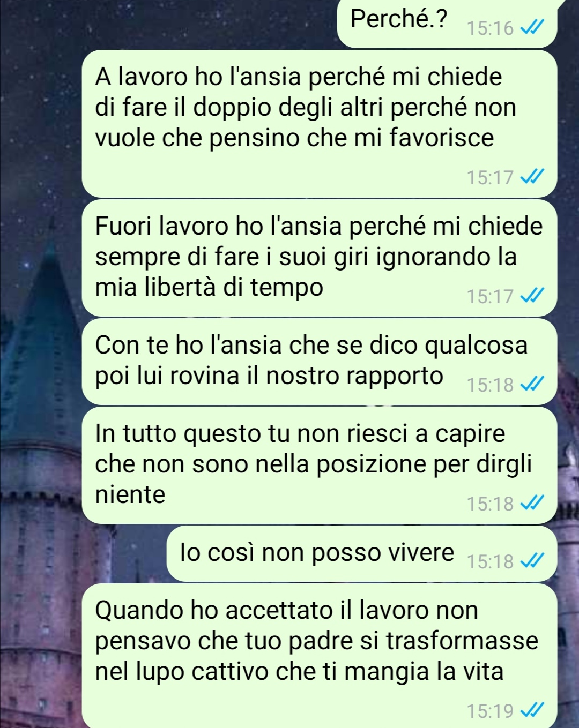Select message starting "Con te ho l'ansia"
Viewport: 579px width, 728px height.
(x=320, y=362)
